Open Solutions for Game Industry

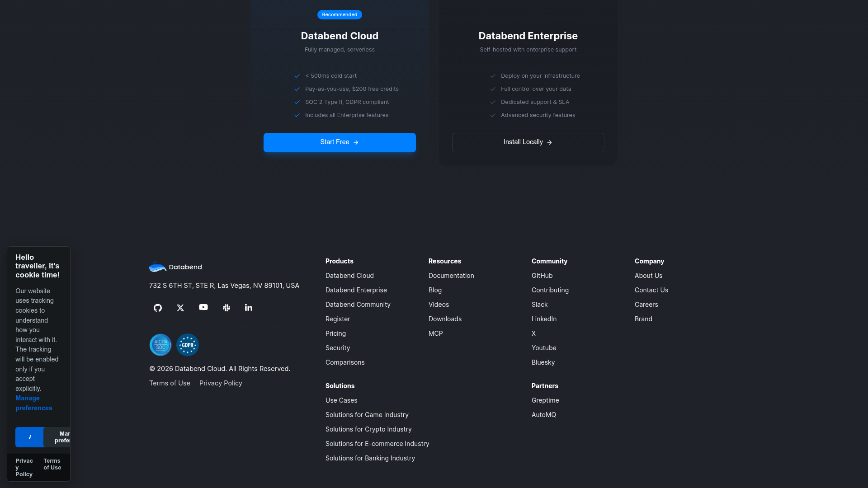[367, 415]
